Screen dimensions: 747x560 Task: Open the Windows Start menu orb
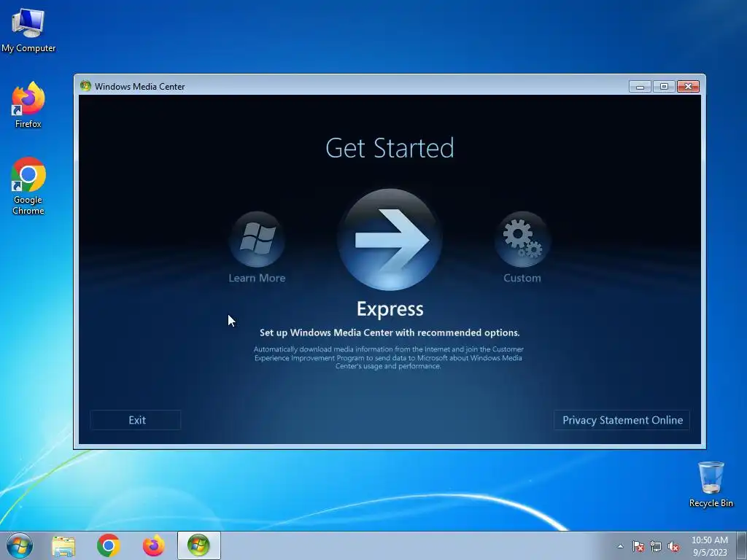point(20,545)
